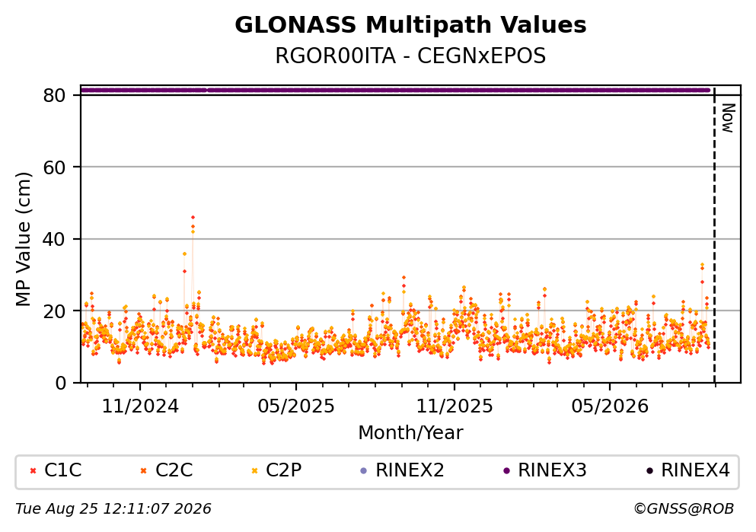Click the 11/2024 x-axis tick label
The height and width of the screenshot is (532, 756).
[x=140, y=406]
